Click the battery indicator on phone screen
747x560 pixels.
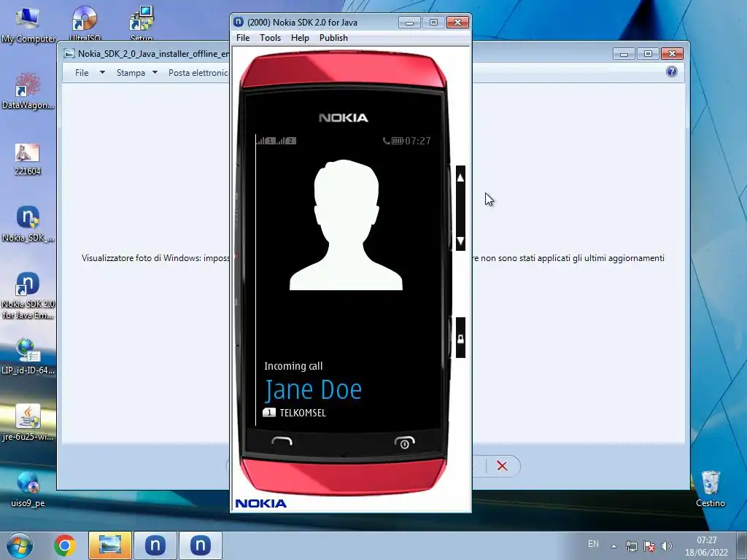398,141
